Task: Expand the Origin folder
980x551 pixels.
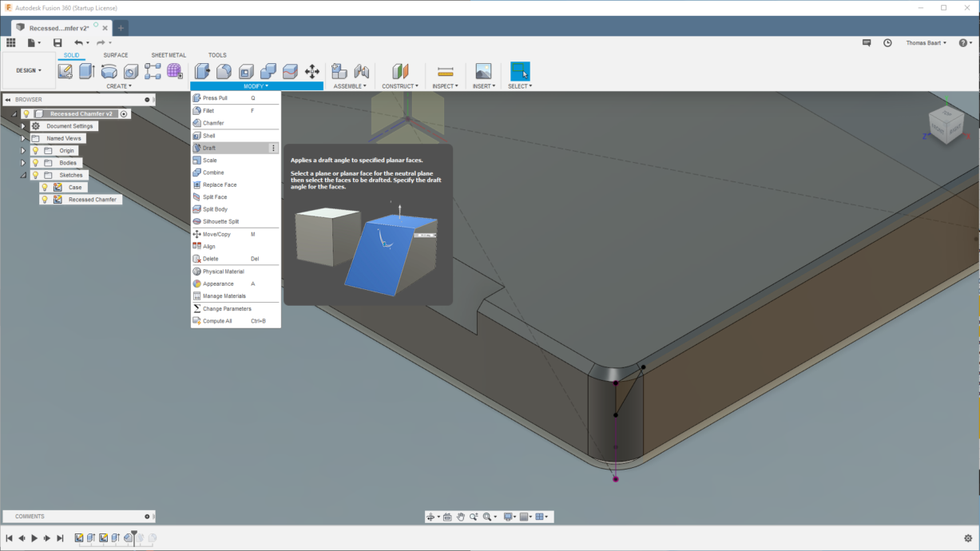Action: (22, 150)
